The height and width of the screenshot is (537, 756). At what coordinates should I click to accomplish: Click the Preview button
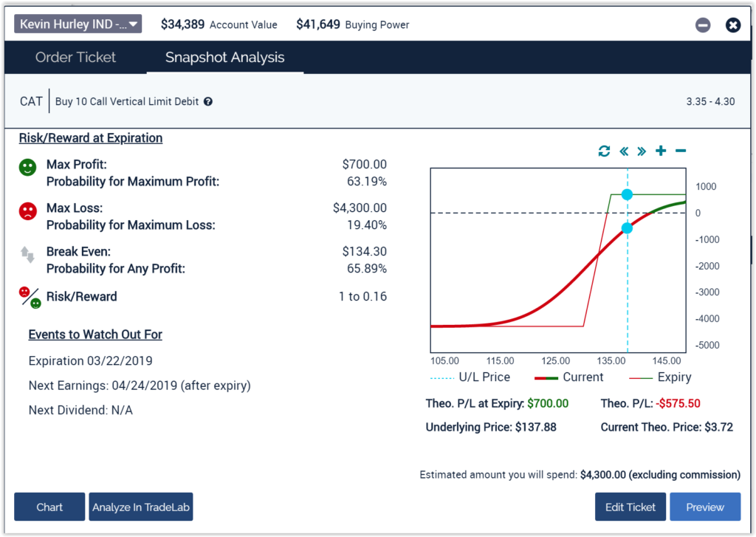[x=704, y=507]
